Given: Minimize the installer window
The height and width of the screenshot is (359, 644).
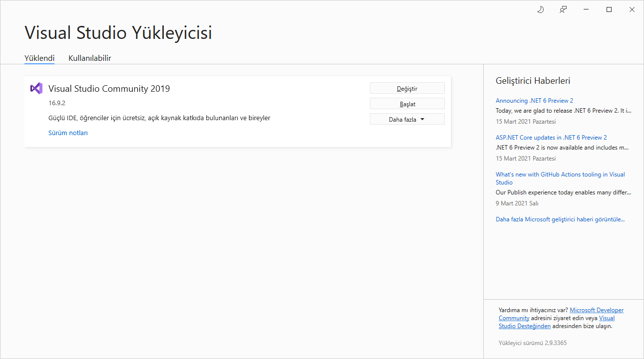Looking at the screenshot, I should [586, 9].
